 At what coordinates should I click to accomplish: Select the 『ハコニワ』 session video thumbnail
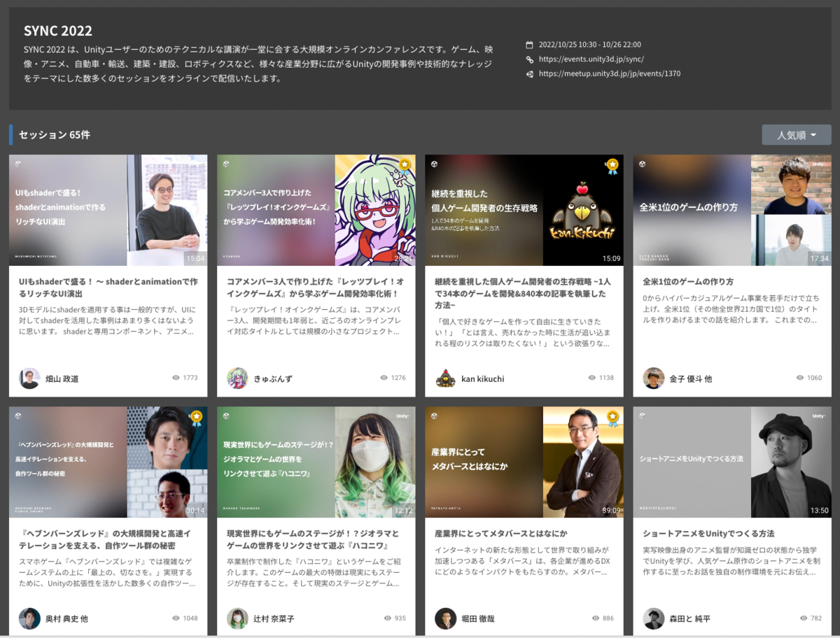click(316, 462)
